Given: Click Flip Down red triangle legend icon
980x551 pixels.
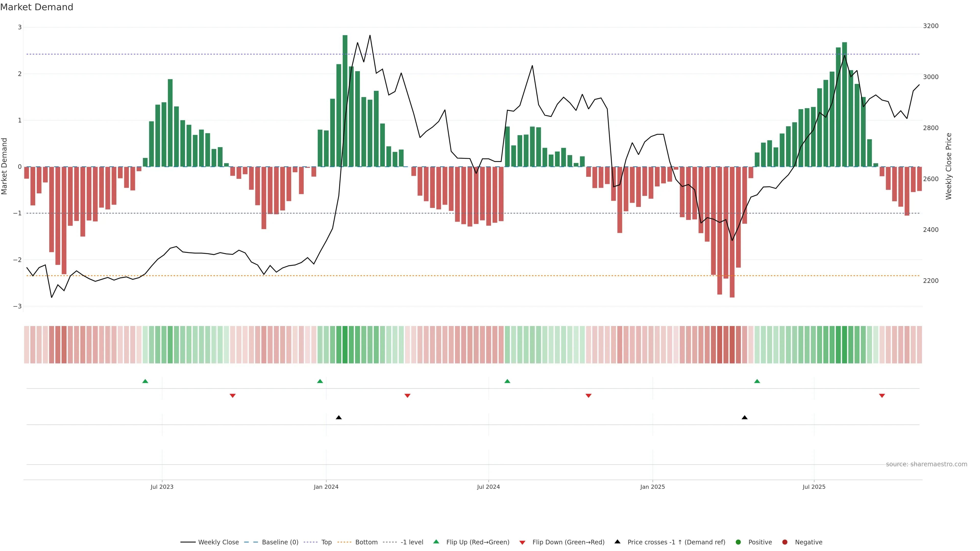Looking at the screenshot, I should (522, 543).
